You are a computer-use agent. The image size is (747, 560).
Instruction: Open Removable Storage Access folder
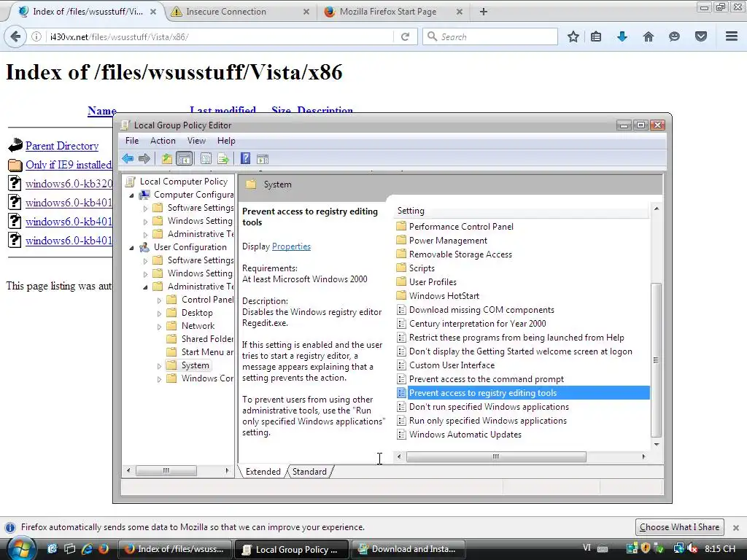tap(460, 254)
